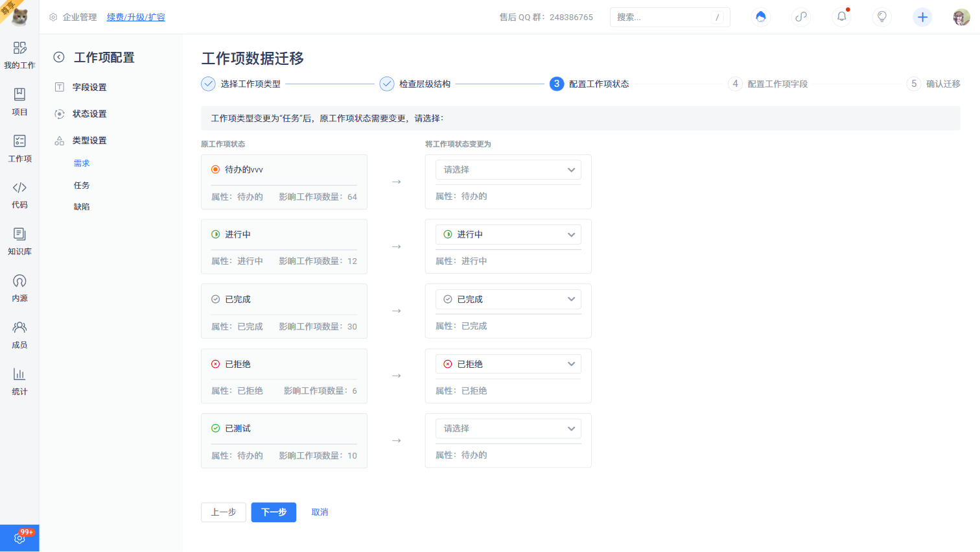Image resolution: width=980 pixels, height=552 pixels.
Task: Click the 上一步 button
Action: [224, 512]
